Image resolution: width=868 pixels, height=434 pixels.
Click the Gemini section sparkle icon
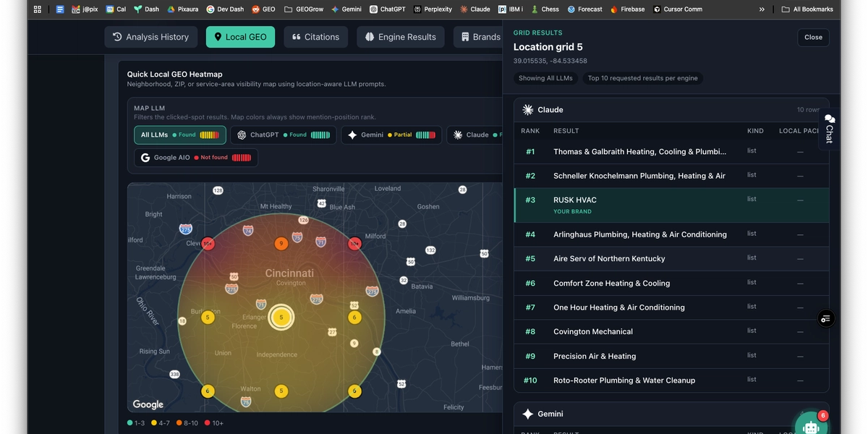pos(528,414)
